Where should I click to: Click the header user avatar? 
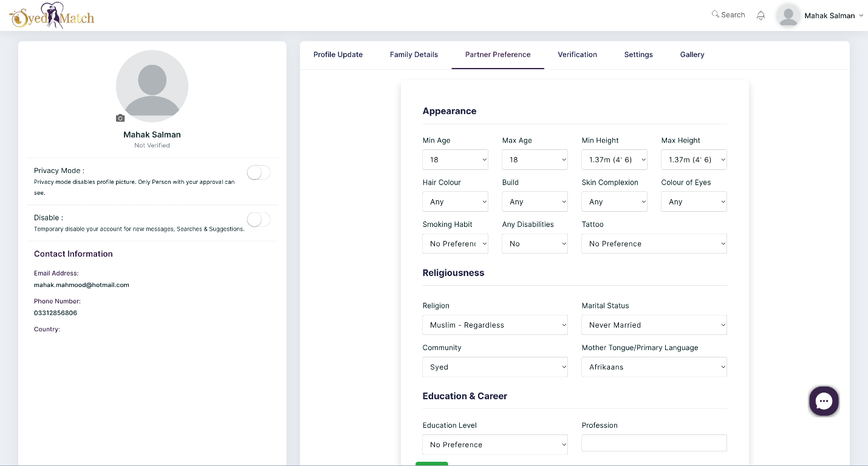point(788,16)
